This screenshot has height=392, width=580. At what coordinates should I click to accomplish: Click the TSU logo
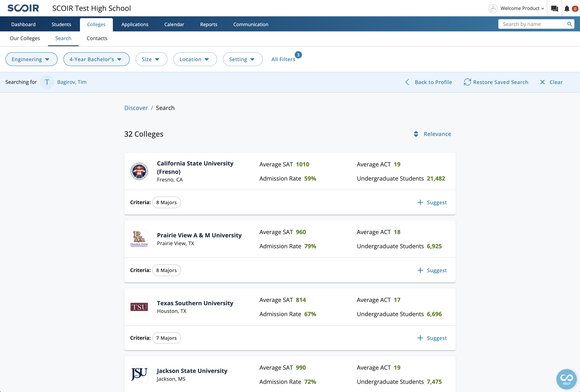click(x=139, y=307)
